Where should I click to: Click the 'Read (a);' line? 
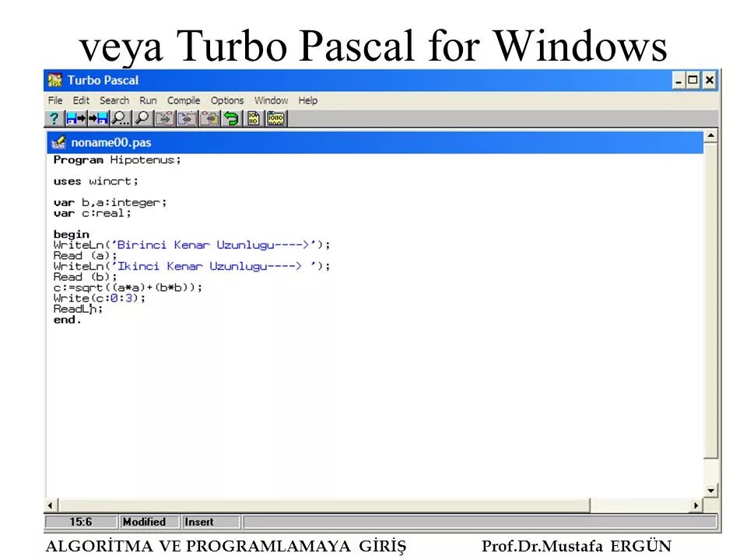86,256
